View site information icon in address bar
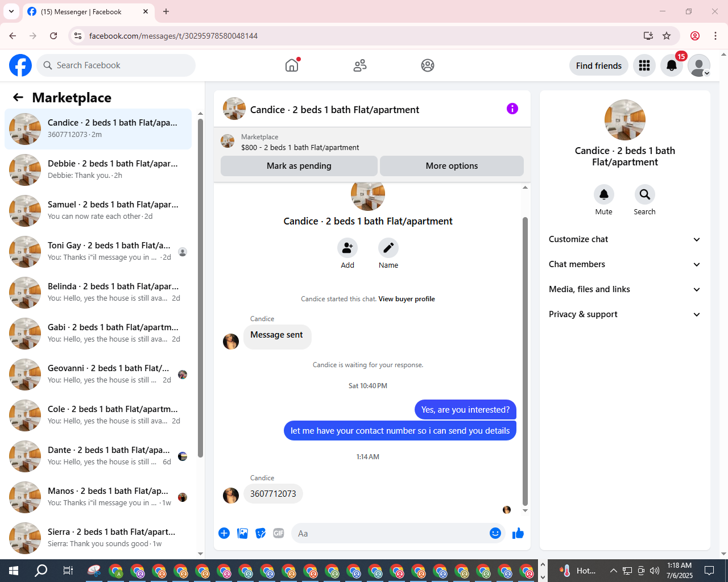728x582 pixels. pos(78,36)
